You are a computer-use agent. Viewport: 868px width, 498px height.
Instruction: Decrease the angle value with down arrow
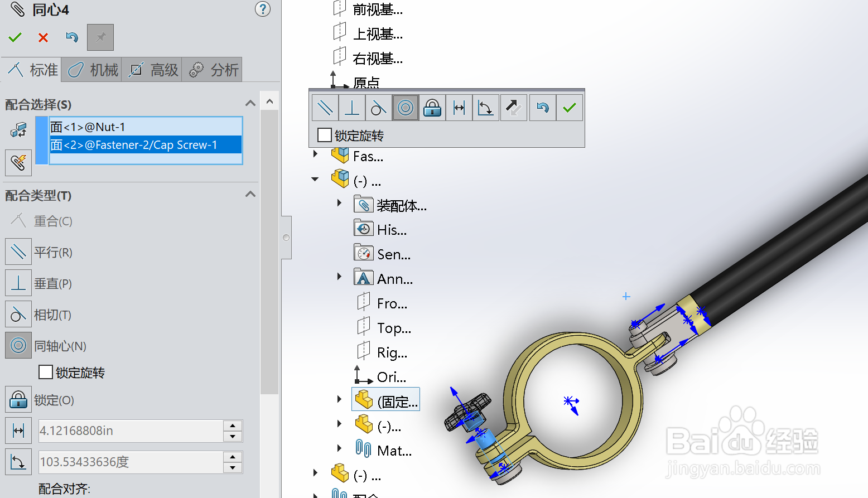(233, 467)
